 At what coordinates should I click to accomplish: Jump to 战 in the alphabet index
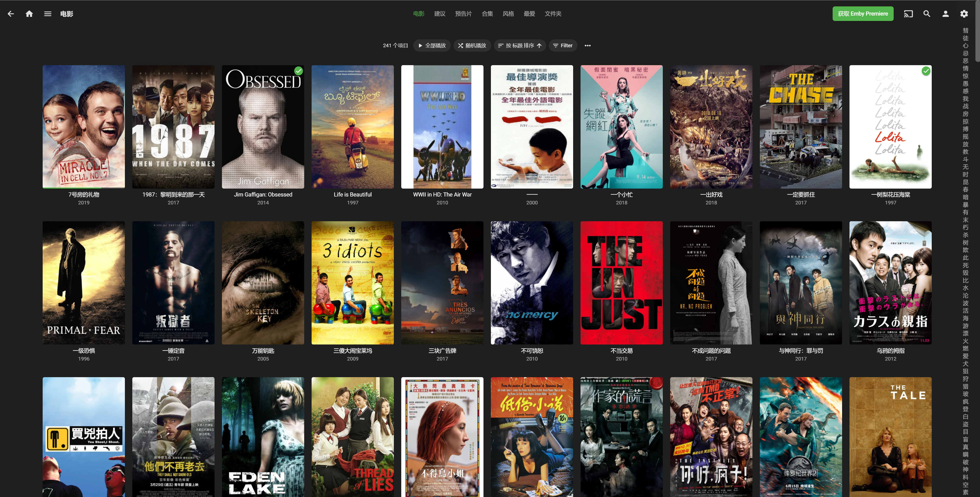pos(965,106)
